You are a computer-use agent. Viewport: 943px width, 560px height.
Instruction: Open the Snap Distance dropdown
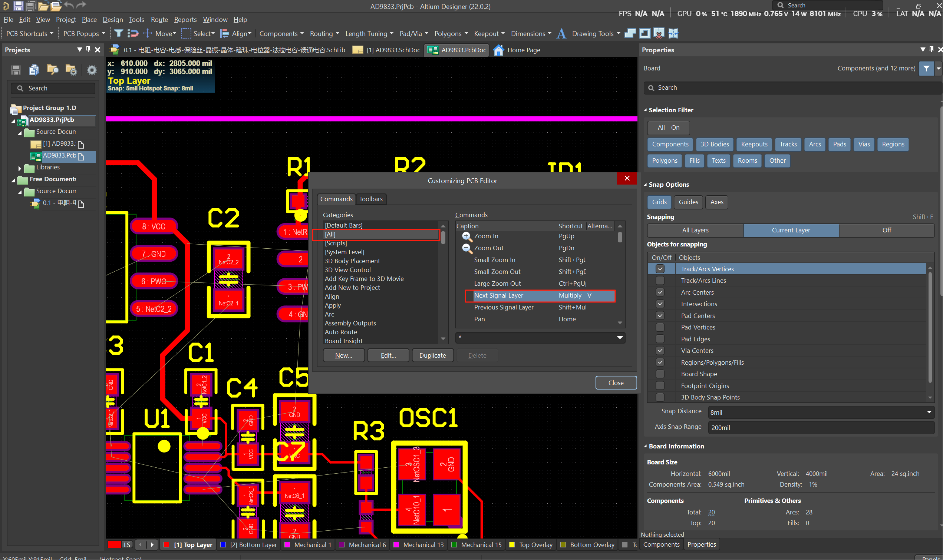[929, 412]
